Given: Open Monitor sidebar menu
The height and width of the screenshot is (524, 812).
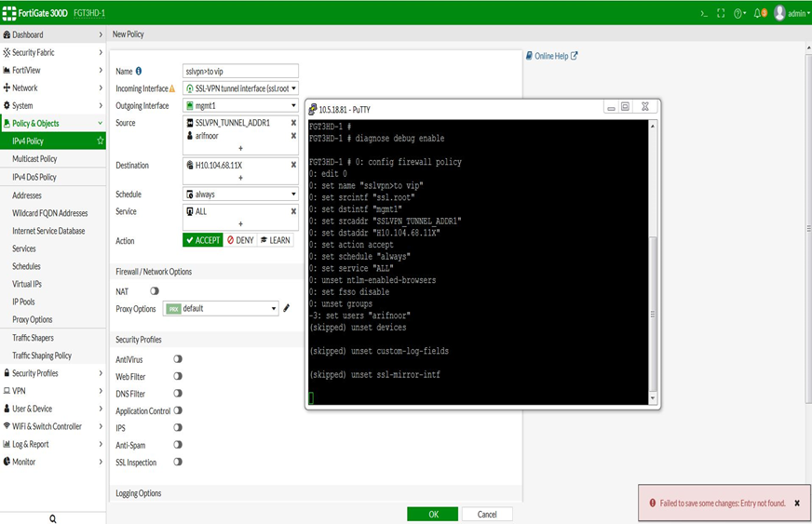Looking at the screenshot, I should [53, 462].
